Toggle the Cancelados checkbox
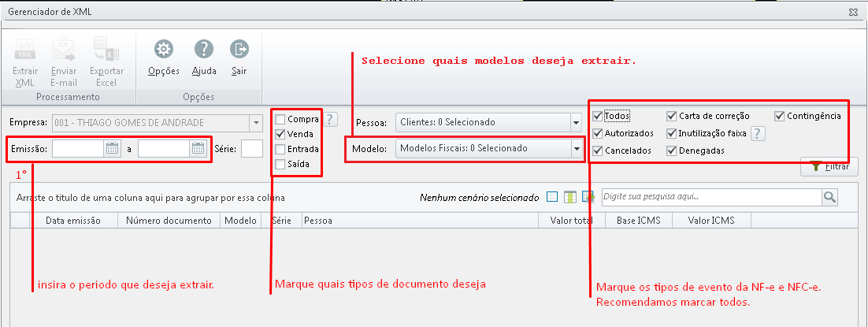868x327 pixels. [597, 150]
